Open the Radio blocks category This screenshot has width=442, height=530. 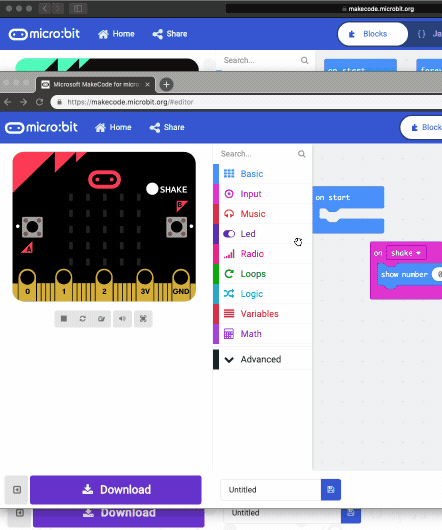click(263, 254)
